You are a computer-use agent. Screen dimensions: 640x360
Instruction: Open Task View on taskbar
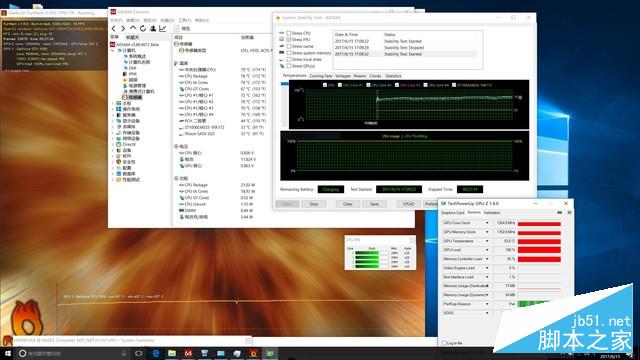pos(139,353)
